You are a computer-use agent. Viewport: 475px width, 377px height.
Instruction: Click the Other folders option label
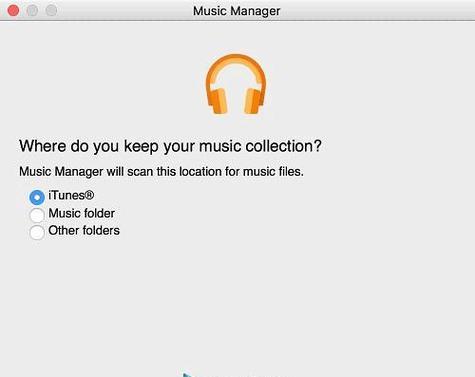click(84, 231)
